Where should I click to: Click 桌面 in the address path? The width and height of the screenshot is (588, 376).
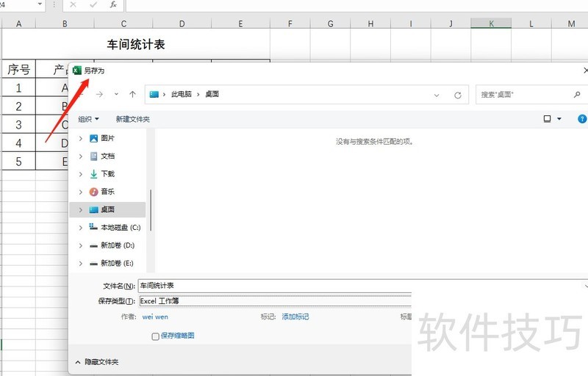[x=212, y=95]
